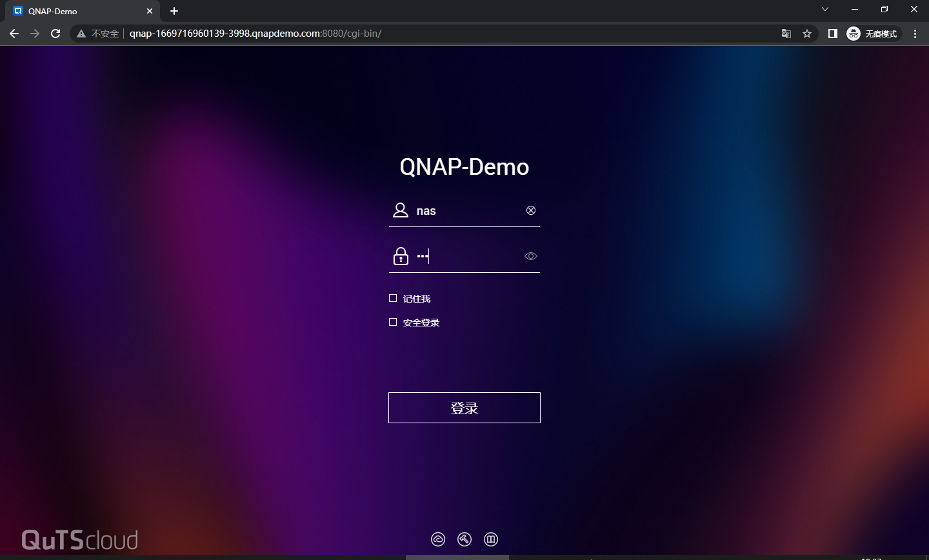
Task: Open the book-shaped help manual icon
Action: (491, 539)
